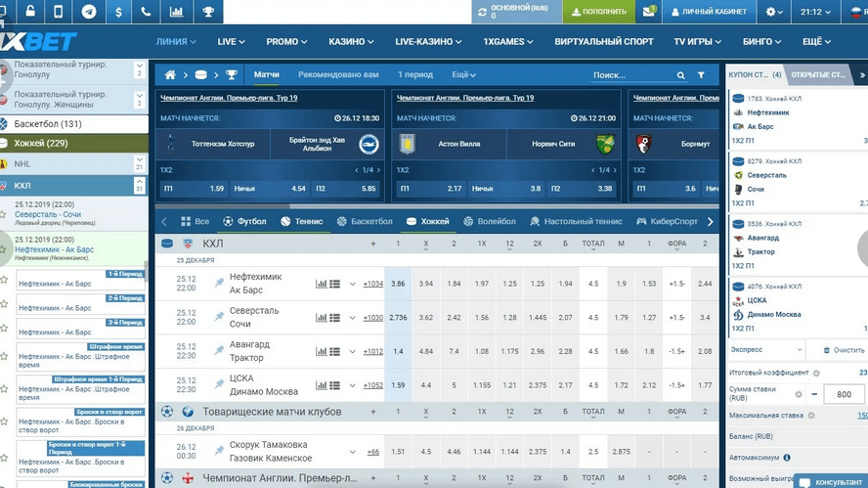Clear the coupon with Очистить

(x=844, y=350)
